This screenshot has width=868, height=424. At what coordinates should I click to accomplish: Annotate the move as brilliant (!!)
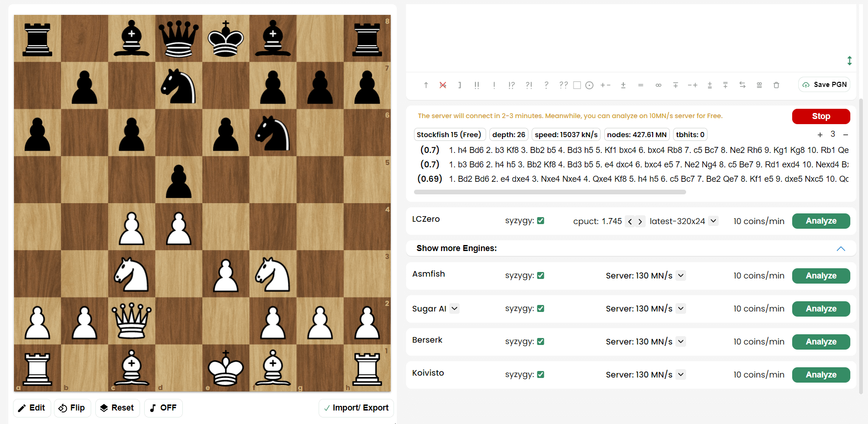coord(477,85)
